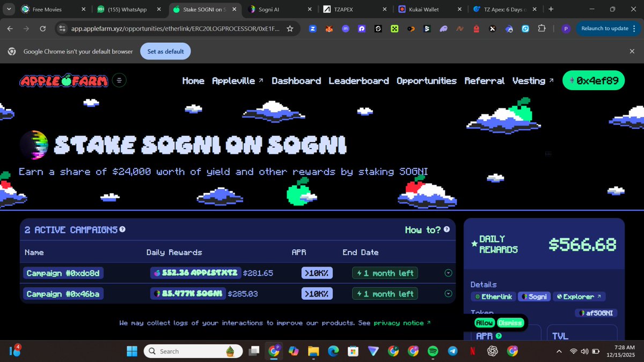Switch to the Free Movies tab
Viewport: 644px width, 362px height.
[54, 9]
